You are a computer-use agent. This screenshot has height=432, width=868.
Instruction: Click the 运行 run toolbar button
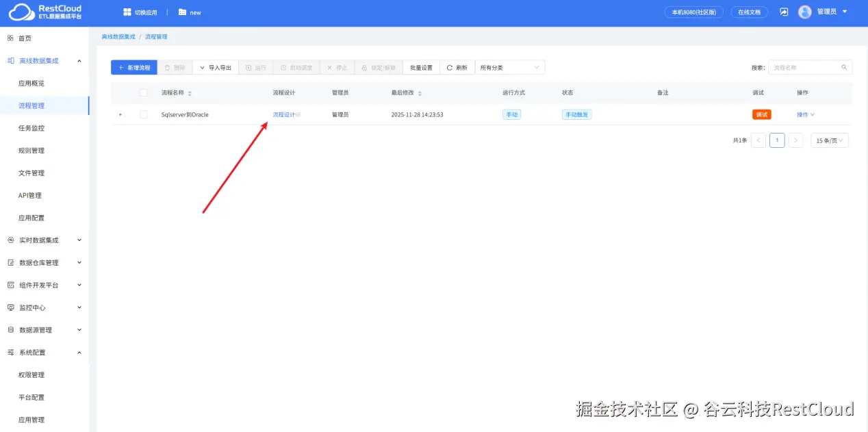pos(256,67)
